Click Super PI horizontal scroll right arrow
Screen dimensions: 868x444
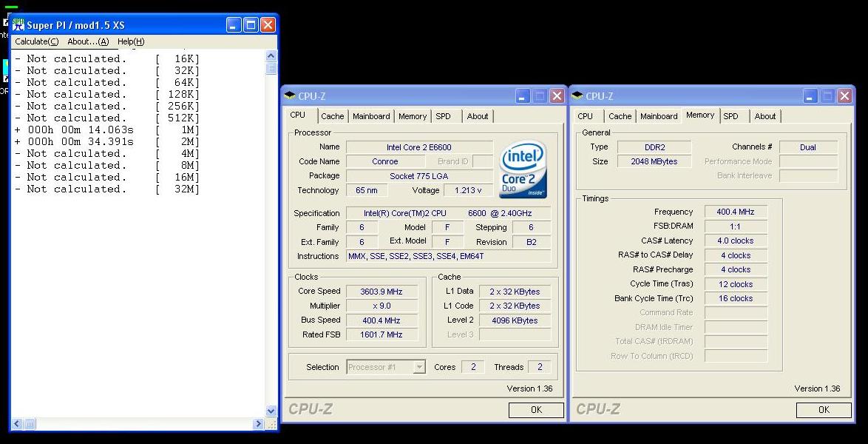click(x=259, y=424)
